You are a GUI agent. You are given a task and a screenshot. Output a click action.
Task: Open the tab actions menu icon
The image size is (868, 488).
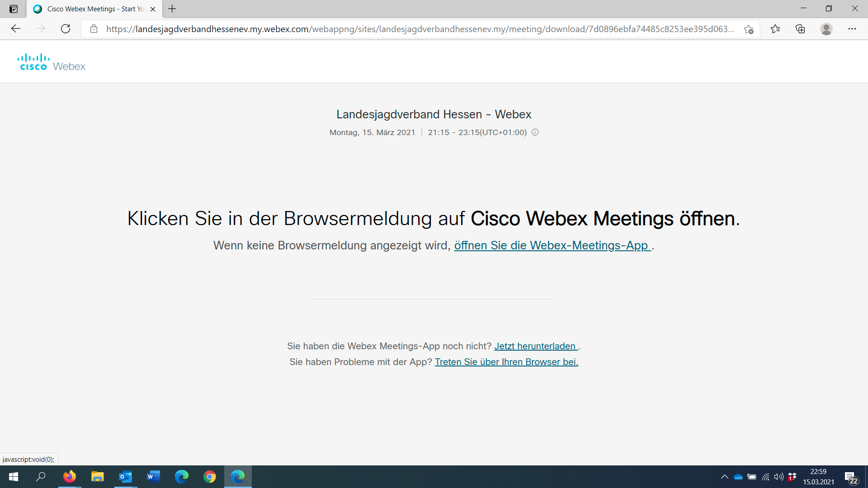tap(14, 9)
